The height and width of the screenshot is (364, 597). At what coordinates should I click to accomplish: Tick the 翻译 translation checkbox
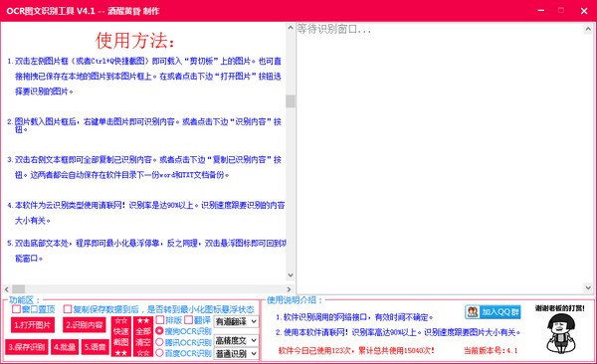pyautogui.click(x=188, y=320)
